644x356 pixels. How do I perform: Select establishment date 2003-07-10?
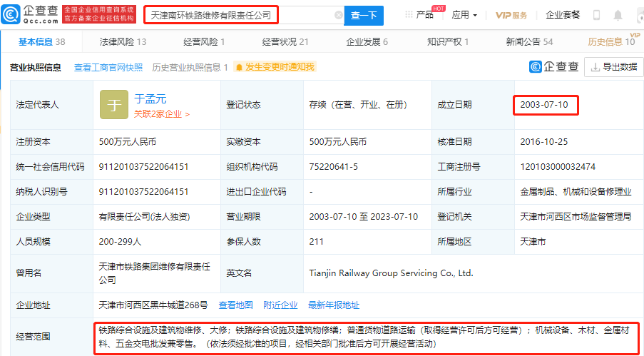pos(544,104)
